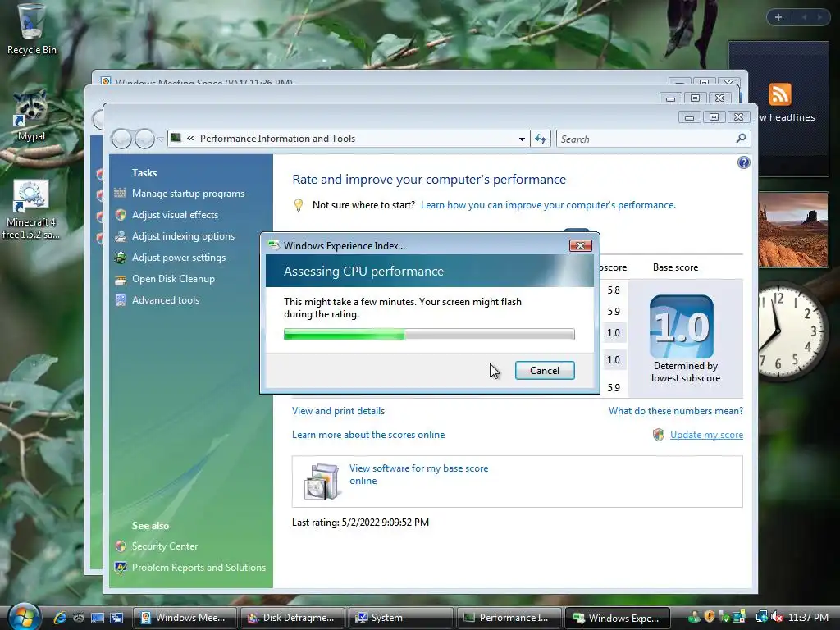Click the Problem Reports and Solutions icon
840x630 pixels.
tap(121, 568)
